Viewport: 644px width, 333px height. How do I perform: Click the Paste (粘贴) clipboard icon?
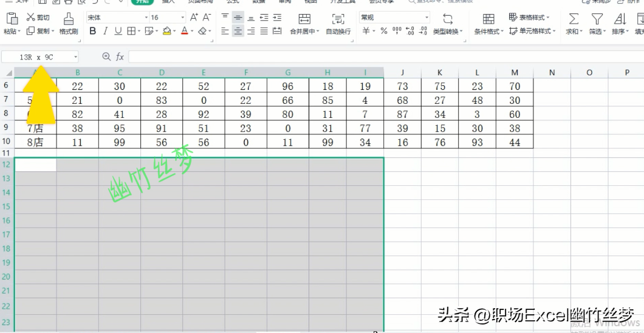coord(12,18)
